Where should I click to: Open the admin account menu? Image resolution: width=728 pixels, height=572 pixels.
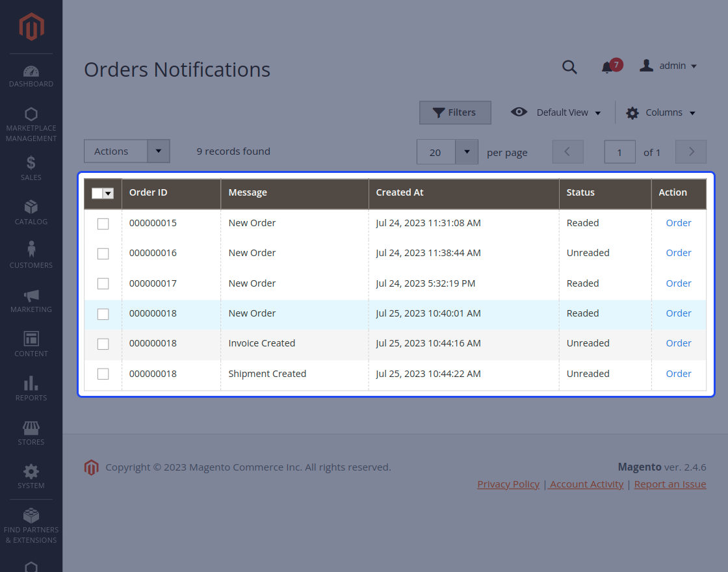pyautogui.click(x=669, y=66)
